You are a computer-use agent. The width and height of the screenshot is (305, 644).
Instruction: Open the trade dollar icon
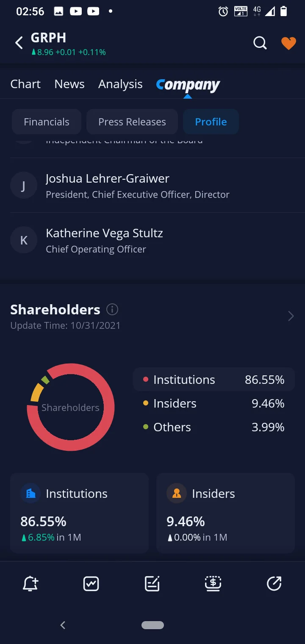click(213, 583)
